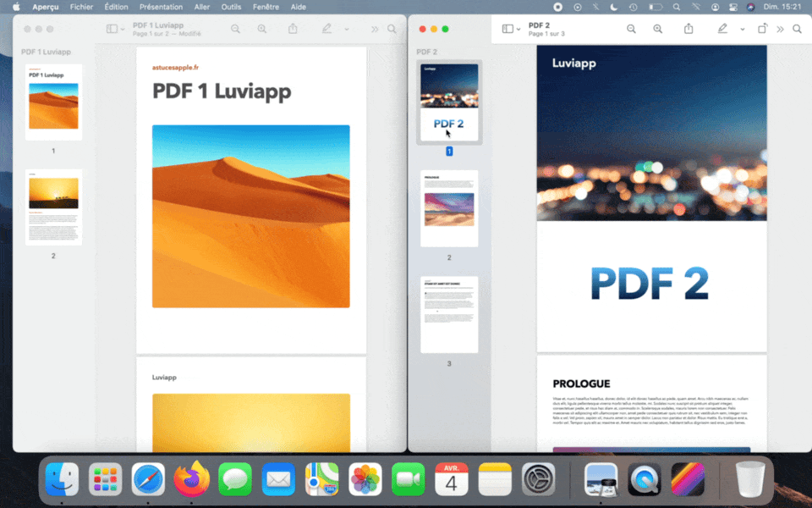
Task: Toggle the sidebar in PDF 2 window
Action: tap(508, 28)
